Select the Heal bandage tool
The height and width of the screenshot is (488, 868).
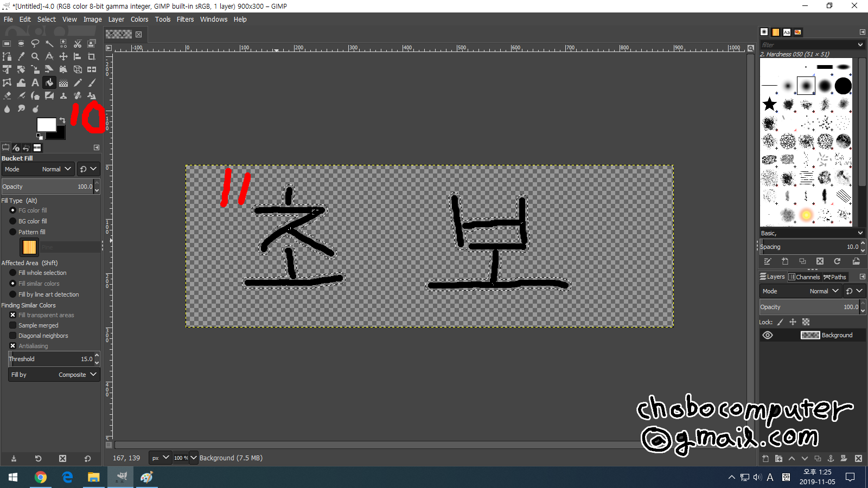click(x=78, y=95)
